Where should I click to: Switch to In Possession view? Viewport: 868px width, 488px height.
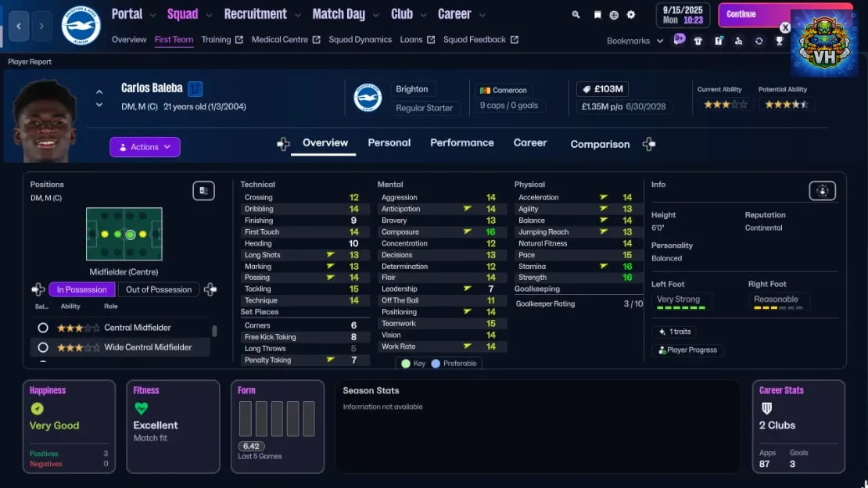[x=82, y=289]
